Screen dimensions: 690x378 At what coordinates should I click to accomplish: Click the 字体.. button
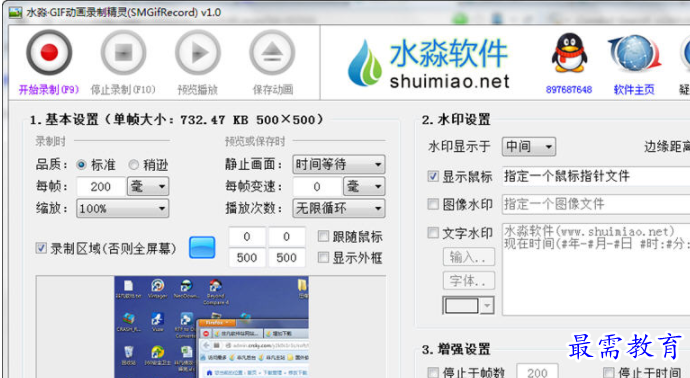(469, 280)
